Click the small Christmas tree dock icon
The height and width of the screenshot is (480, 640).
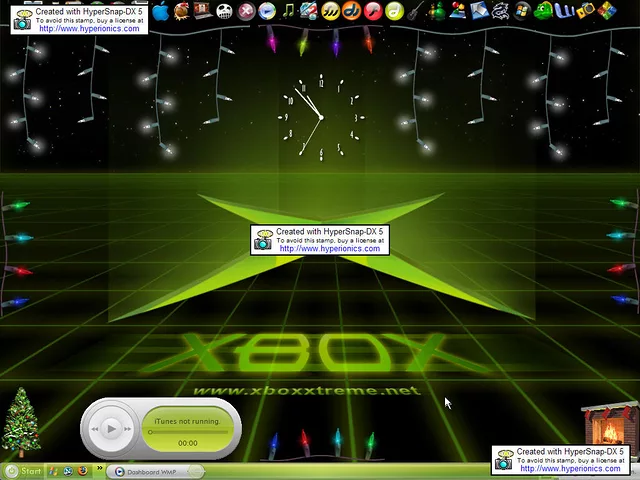click(436, 11)
